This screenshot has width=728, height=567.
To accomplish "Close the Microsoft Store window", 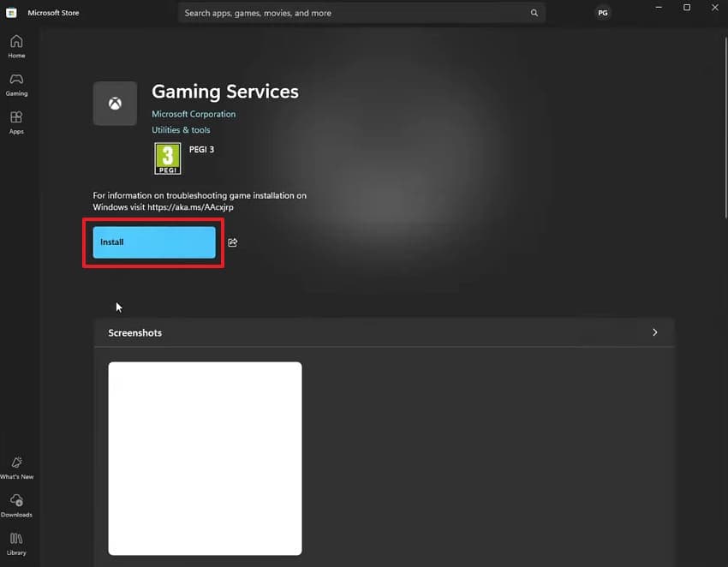I will pyautogui.click(x=715, y=8).
